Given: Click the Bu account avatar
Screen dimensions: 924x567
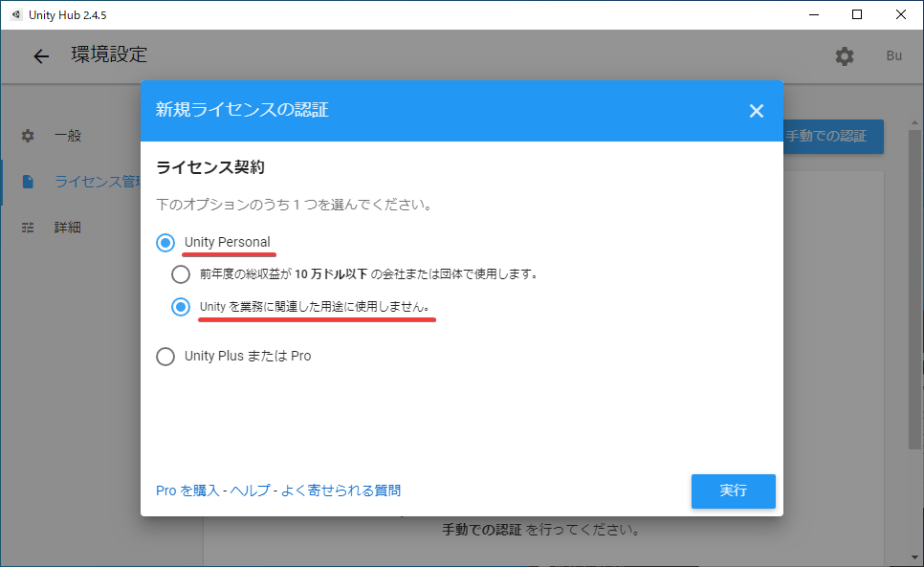Looking at the screenshot, I should [893, 56].
